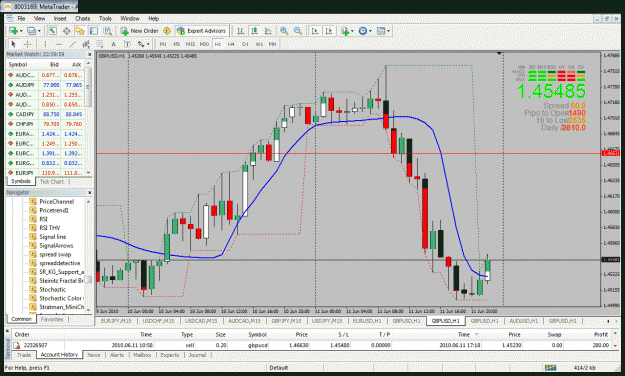
Task: Switch chart to candlesticks style
Action: 254,31
